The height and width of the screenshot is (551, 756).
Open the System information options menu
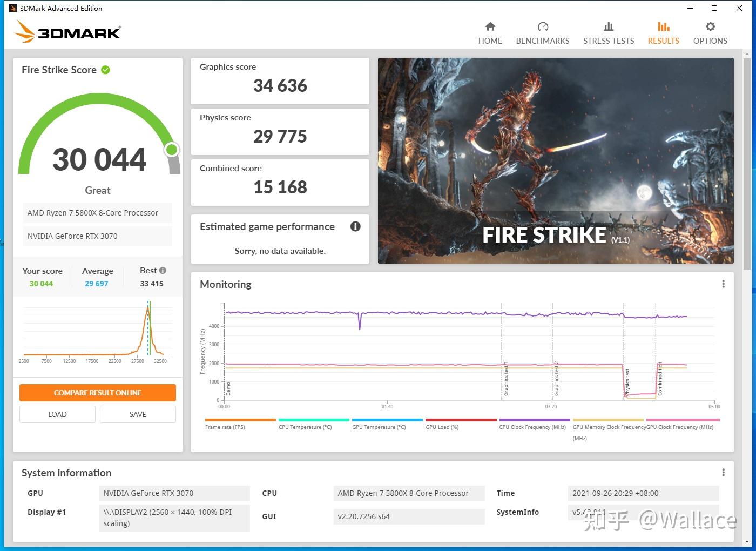(724, 472)
